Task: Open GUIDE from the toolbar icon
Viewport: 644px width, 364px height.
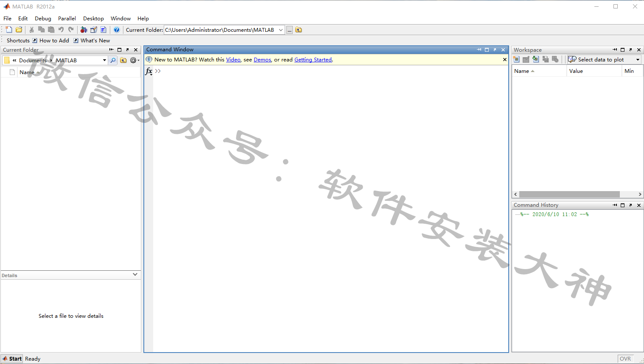Action: (94, 30)
